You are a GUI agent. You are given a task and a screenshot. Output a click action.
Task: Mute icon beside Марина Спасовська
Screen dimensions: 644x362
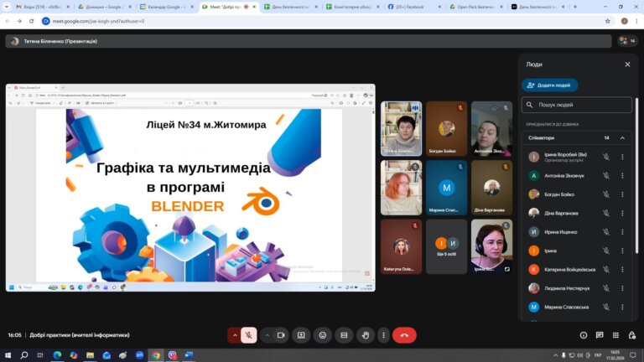pos(605,307)
